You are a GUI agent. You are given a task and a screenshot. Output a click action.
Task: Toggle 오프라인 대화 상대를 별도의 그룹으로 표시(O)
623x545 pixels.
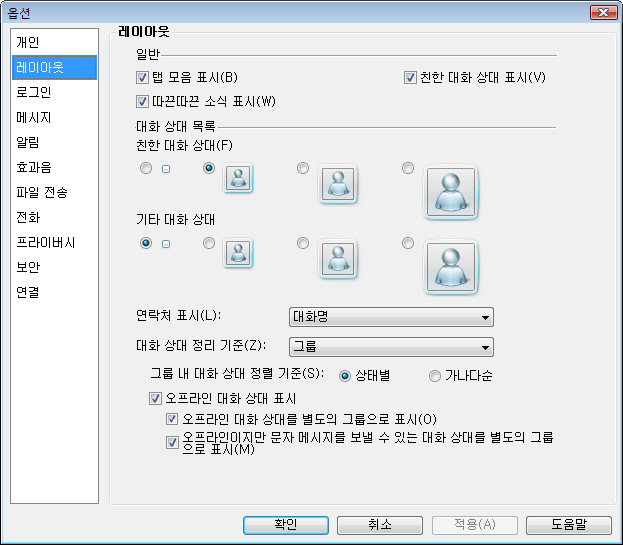pos(172,419)
